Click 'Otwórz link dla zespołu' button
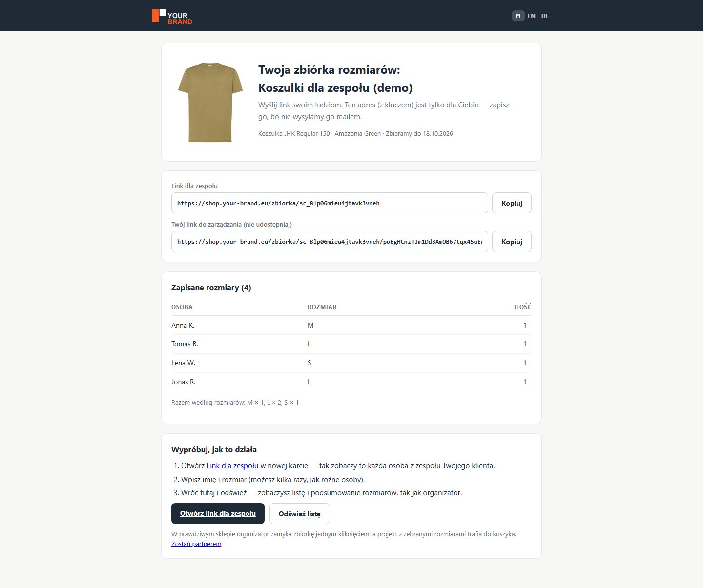The image size is (703, 588). click(x=218, y=513)
